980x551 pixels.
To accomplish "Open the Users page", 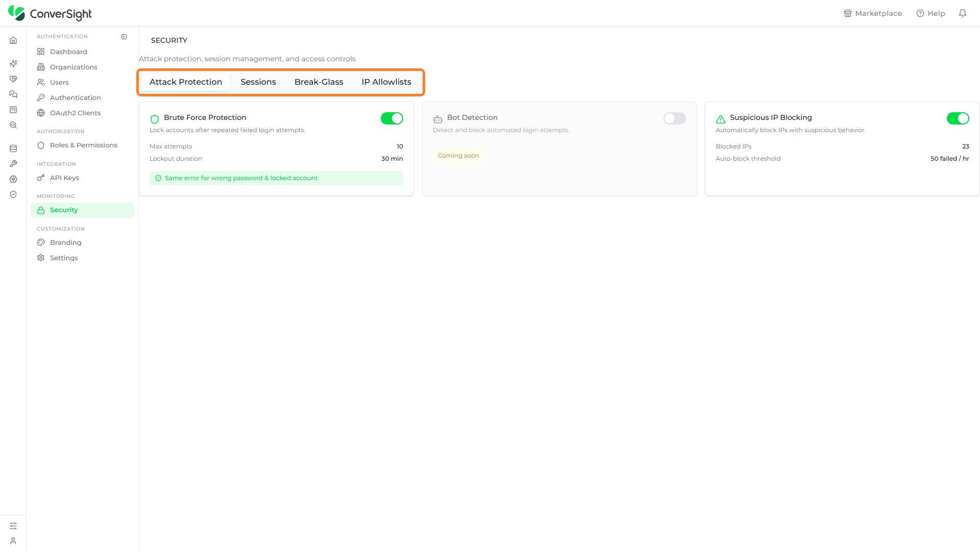I will pyautogui.click(x=82, y=82).
